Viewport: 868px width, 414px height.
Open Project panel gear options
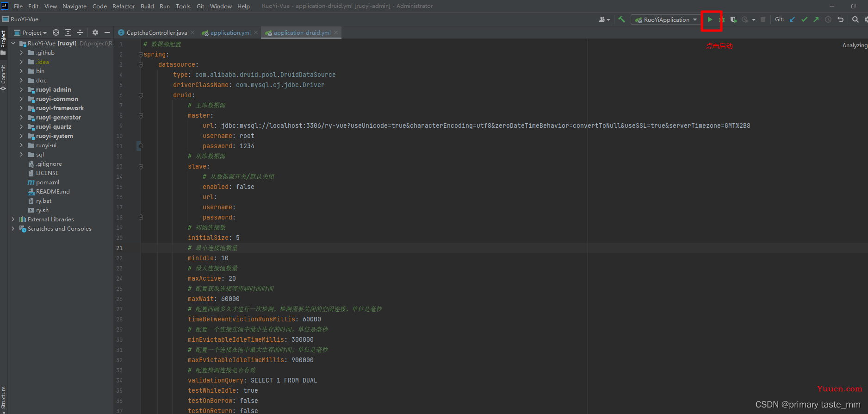[x=95, y=32]
